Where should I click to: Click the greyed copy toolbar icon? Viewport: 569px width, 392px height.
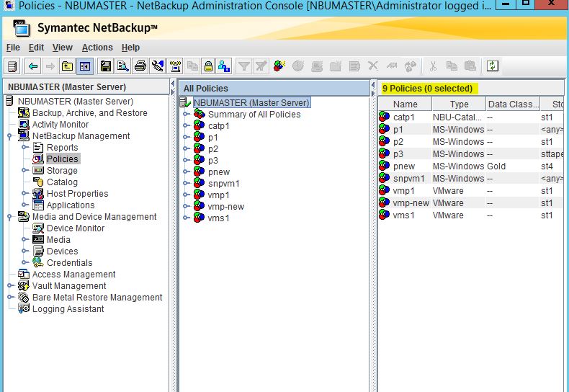coord(452,66)
